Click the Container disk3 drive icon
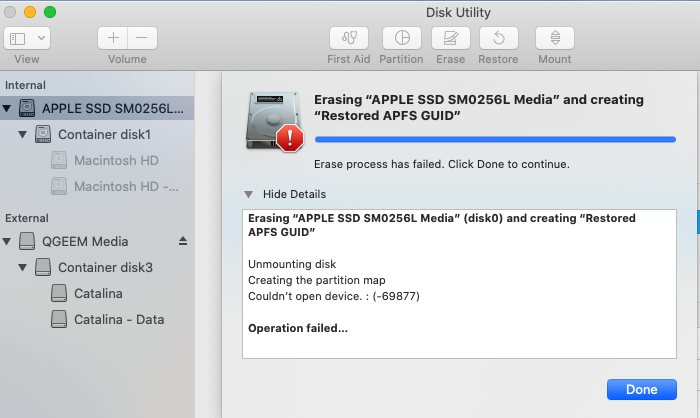 point(43,267)
